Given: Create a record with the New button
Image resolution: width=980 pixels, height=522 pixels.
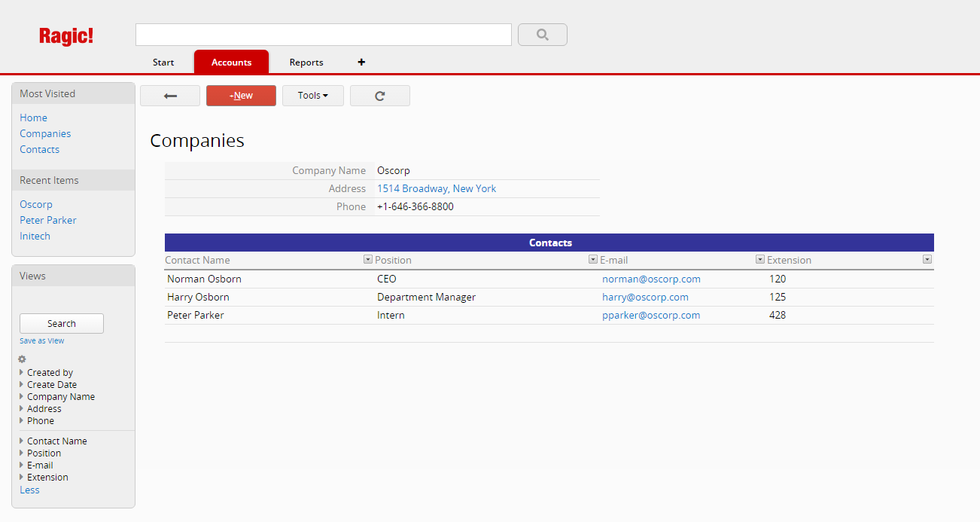Looking at the screenshot, I should coord(241,96).
